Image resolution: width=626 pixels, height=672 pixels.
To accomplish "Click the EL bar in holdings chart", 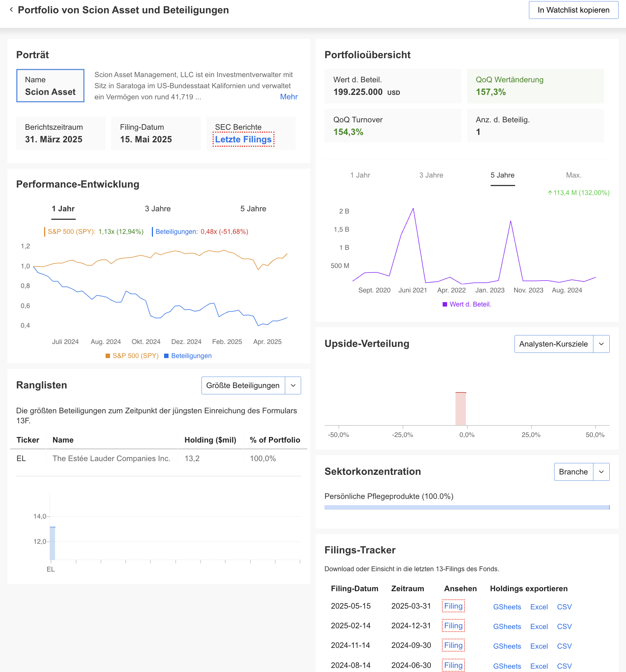I will [52, 543].
